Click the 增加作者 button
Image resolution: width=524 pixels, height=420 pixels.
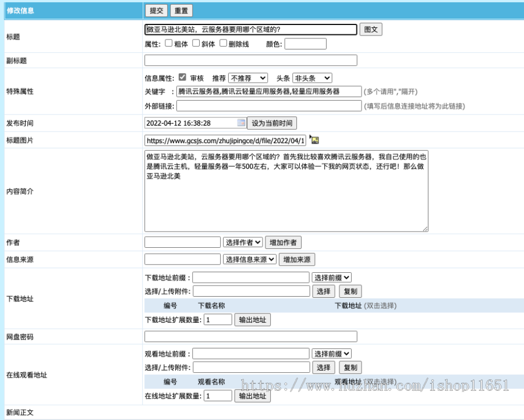tap(283, 243)
